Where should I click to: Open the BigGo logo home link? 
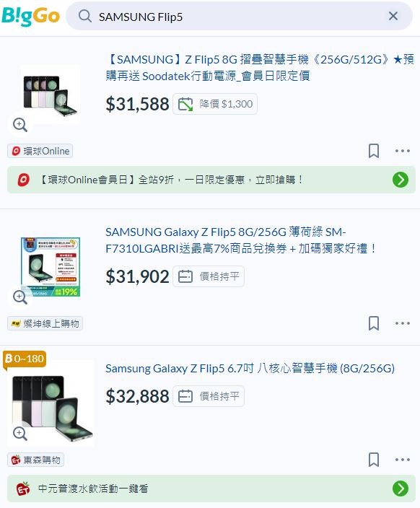(x=30, y=17)
